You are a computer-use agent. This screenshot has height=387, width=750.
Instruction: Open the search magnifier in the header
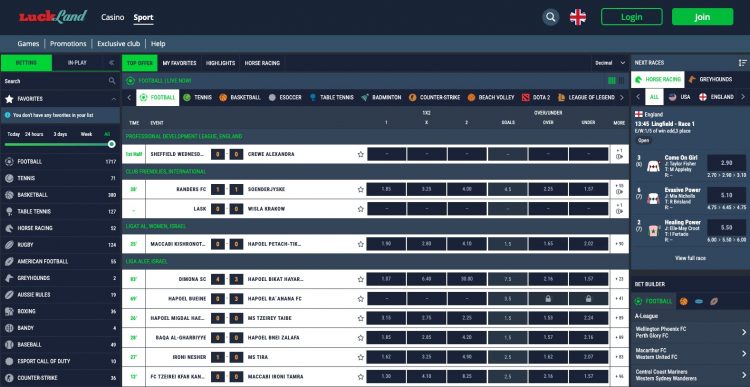click(x=551, y=17)
